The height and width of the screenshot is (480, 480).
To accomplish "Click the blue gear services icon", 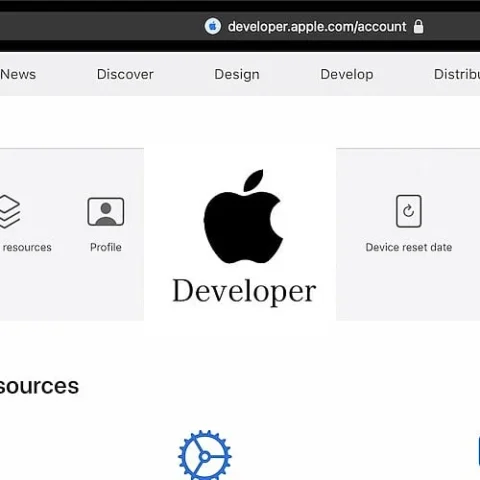I will click(205, 455).
